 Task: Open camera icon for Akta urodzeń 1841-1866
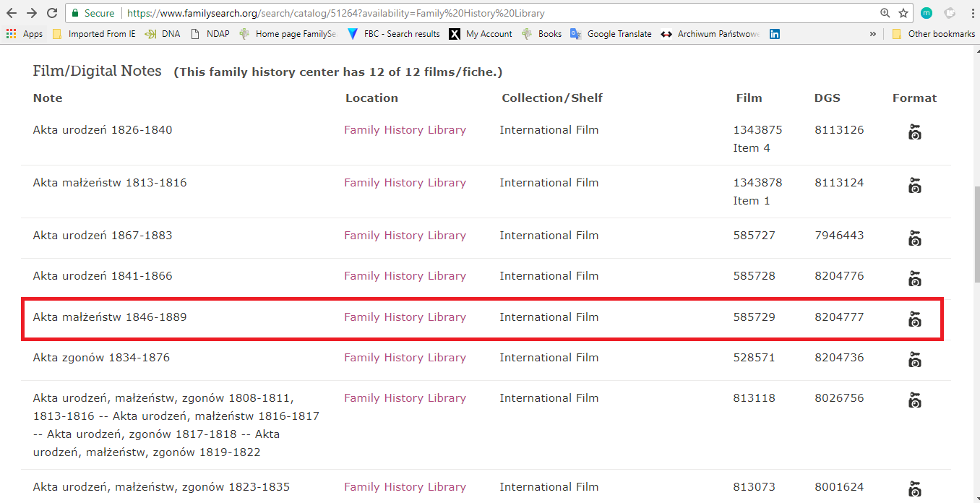click(x=914, y=278)
